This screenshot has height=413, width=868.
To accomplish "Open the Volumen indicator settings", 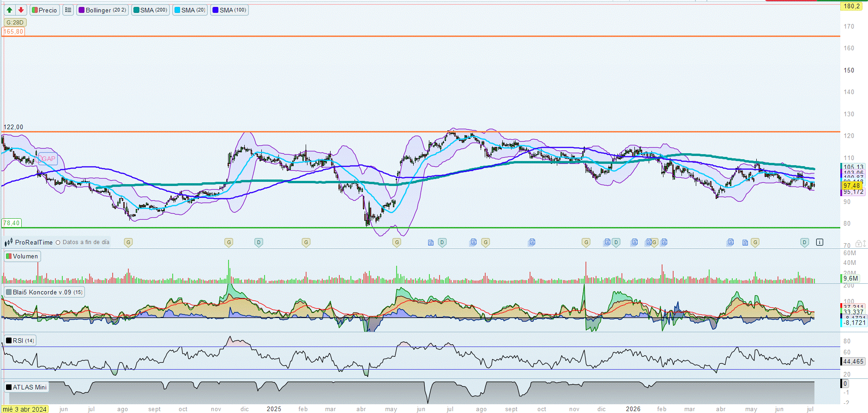I will coord(22,256).
